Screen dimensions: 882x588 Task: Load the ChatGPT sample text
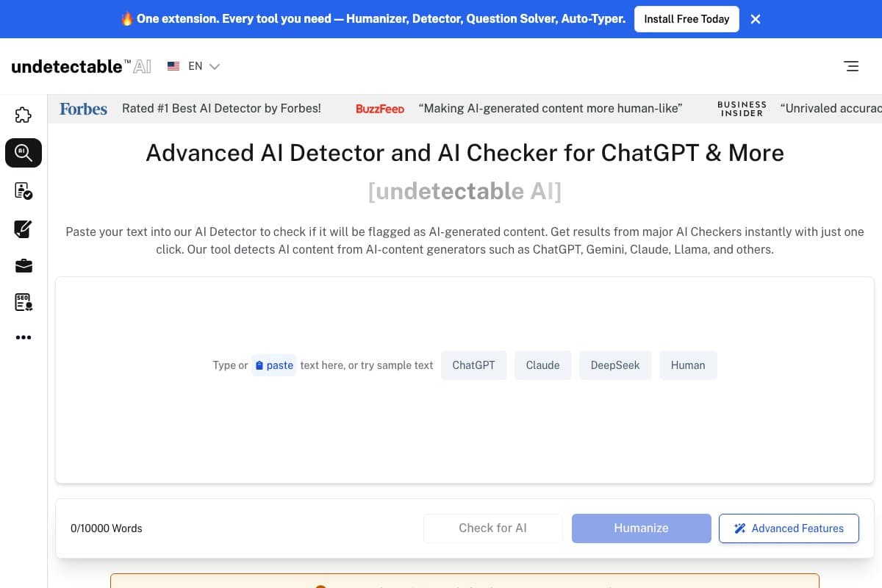pyautogui.click(x=473, y=365)
